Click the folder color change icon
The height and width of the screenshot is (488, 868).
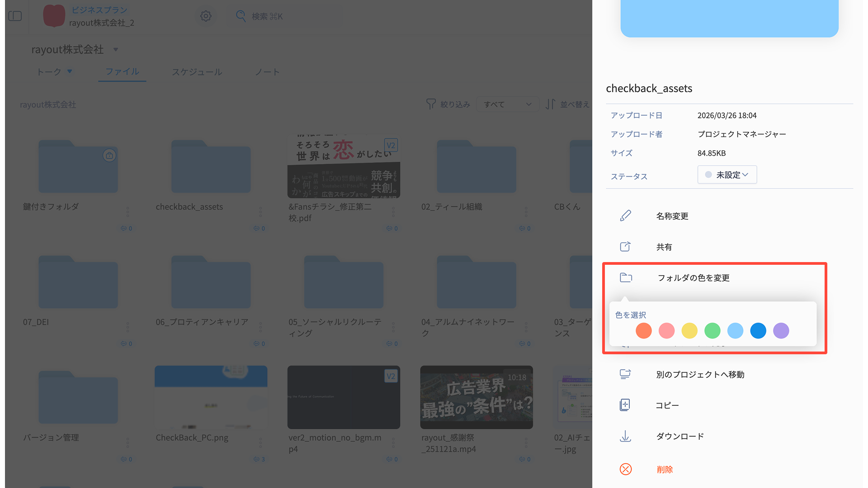click(626, 277)
